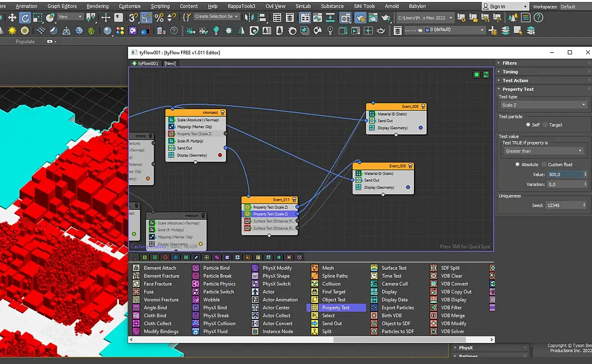Select the Voronoi Fracture operator icon
The height and width of the screenshot is (364, 592).
(136, 300)
